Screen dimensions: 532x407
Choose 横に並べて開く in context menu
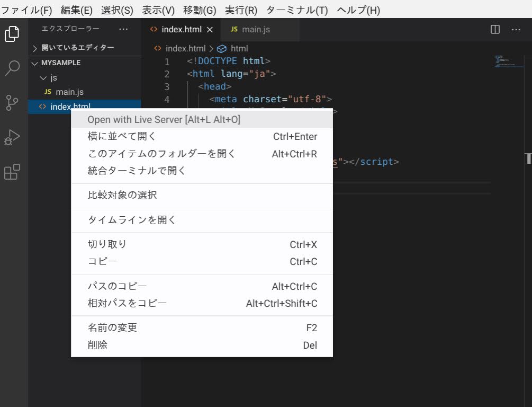pos(202,137)
